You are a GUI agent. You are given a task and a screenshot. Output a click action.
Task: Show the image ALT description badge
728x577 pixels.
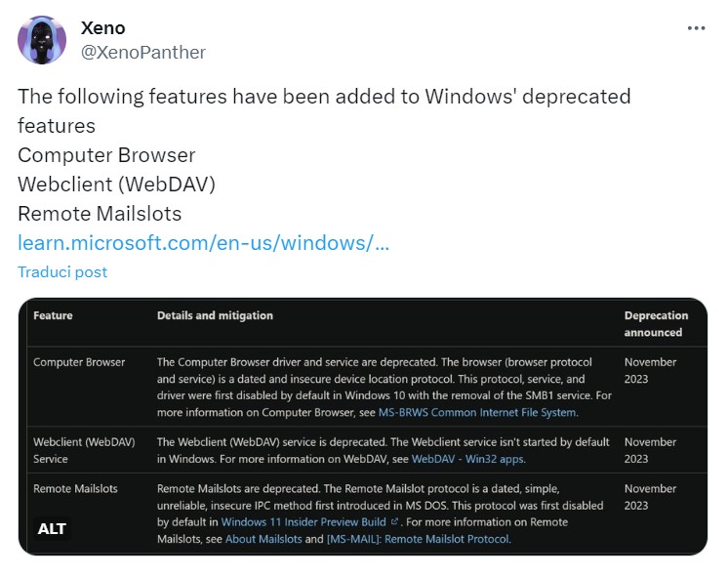pyautogui.click(x=52, y=529)
